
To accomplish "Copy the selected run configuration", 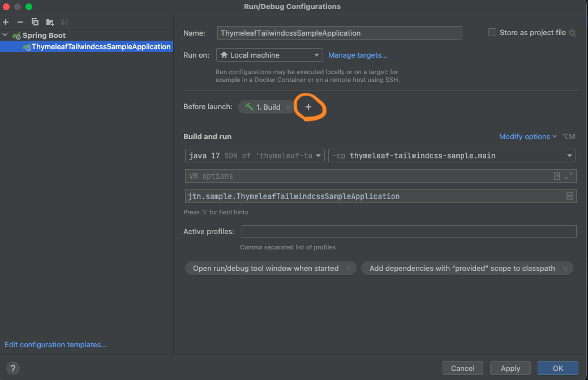I will coord(35,22).
